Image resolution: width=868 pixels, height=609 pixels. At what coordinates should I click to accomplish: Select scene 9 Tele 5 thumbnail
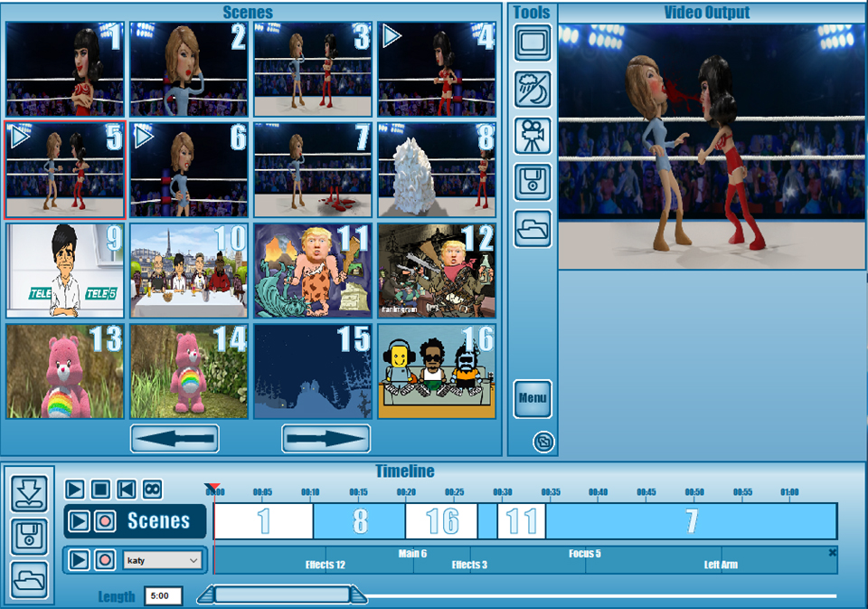pyautogui.click(x=65, y=271)
